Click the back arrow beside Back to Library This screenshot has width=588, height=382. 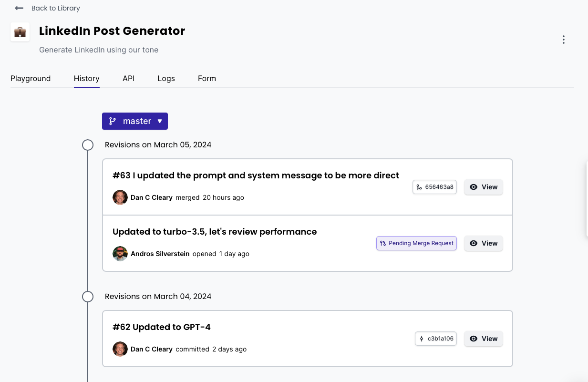pyautogui.click(x=19, y=8)
